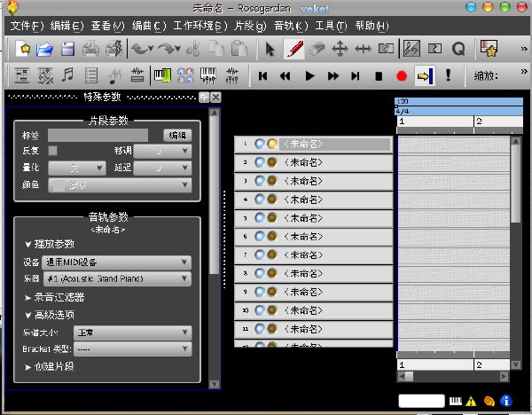Open the matrix editor grid icon
This screenshot has height=415, width=532.
tap(45, 75)
